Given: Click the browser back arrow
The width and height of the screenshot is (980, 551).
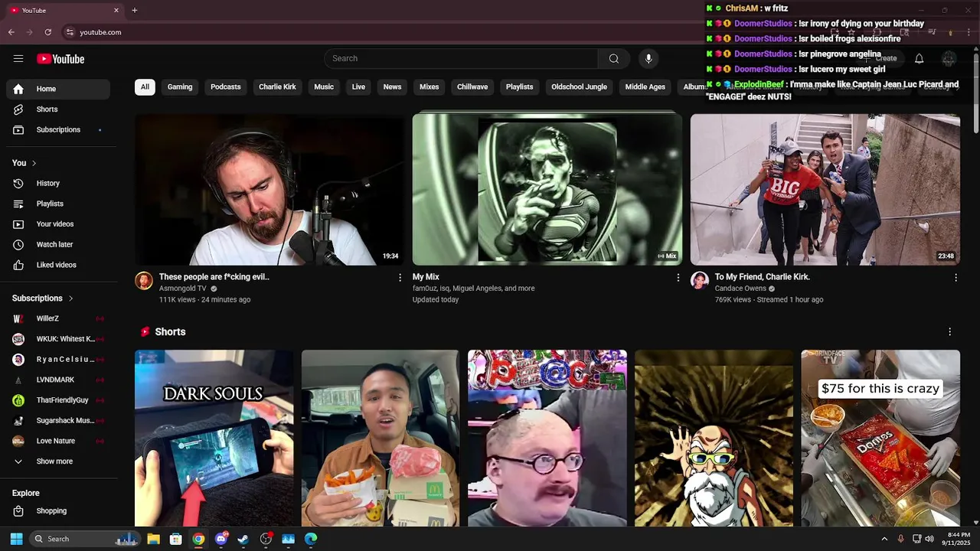Looking at the screenshot, I should pos(11,32).
